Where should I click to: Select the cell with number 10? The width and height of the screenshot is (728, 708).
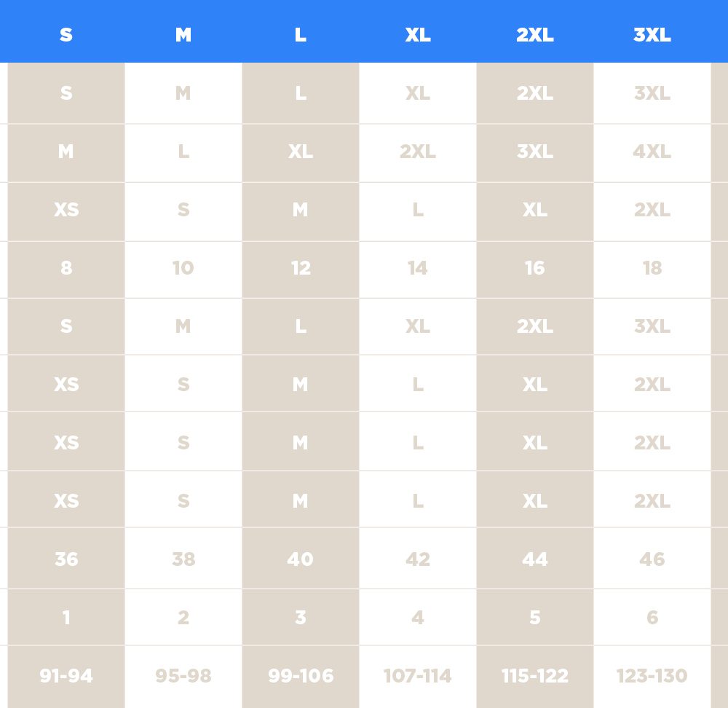[x=183, y=268]
